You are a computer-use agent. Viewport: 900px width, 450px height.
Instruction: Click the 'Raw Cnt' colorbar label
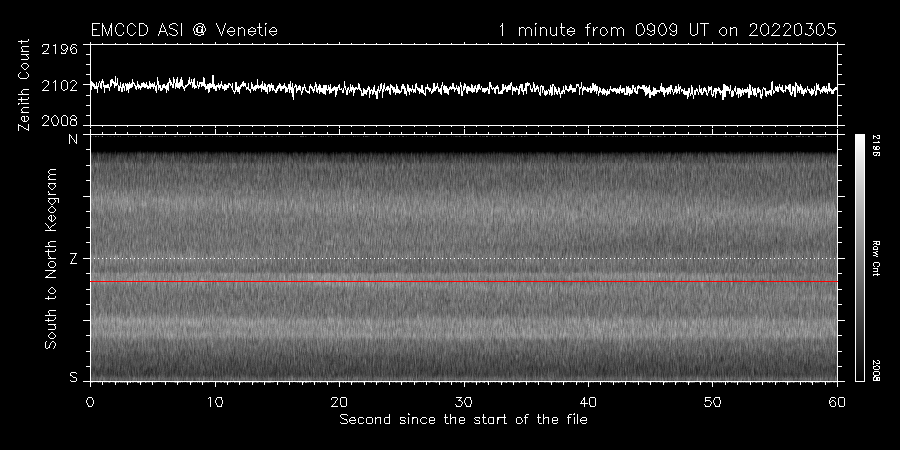tap(875, 258)
